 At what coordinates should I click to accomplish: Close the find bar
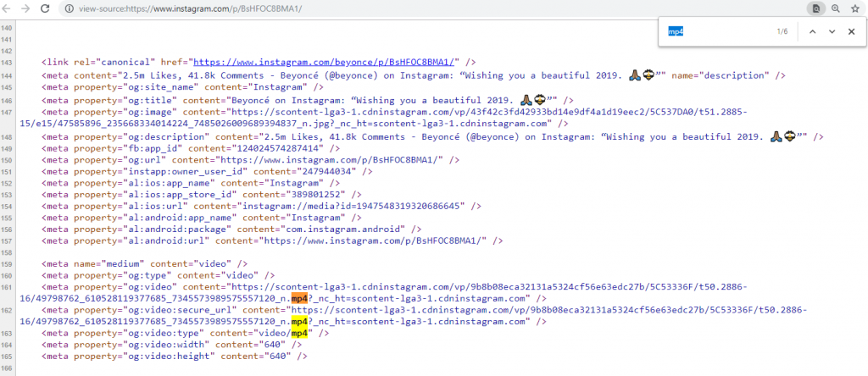pyautogui.click(x=851, y=31)
